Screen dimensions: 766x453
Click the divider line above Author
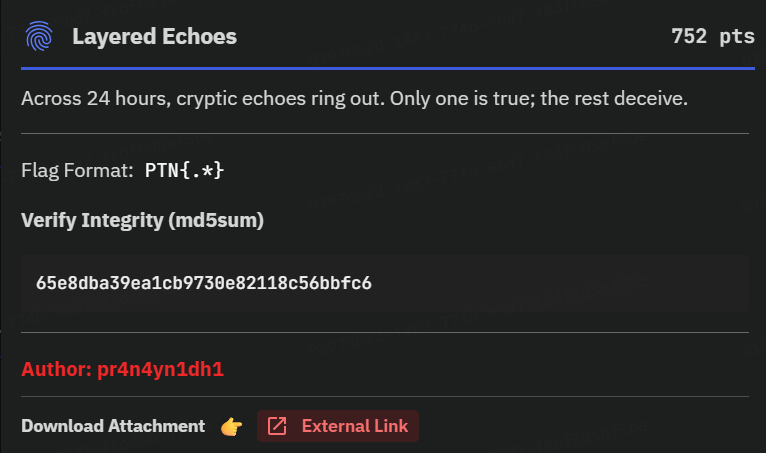coord(385,332)
